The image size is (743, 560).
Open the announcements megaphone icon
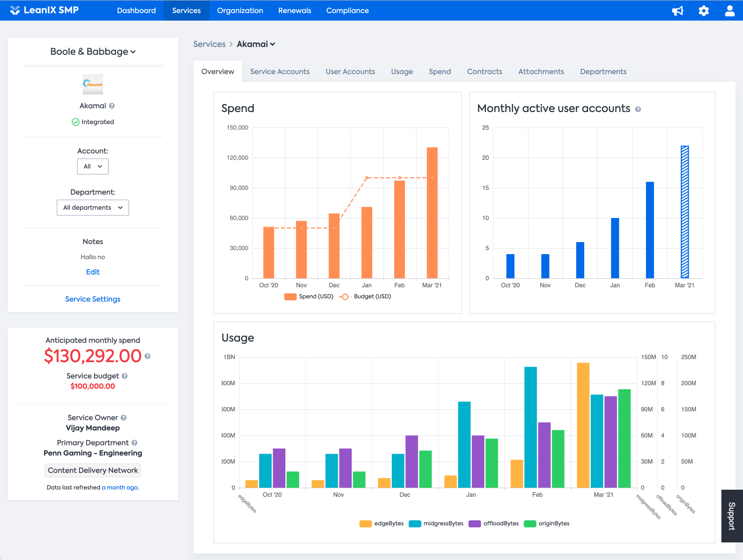pos(678,11)
